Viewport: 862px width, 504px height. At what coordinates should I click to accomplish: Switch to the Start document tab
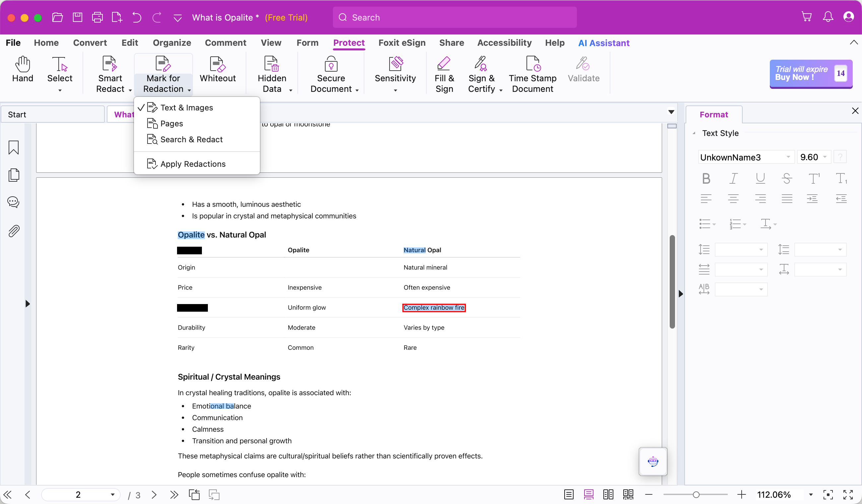[x=53, y=114]
